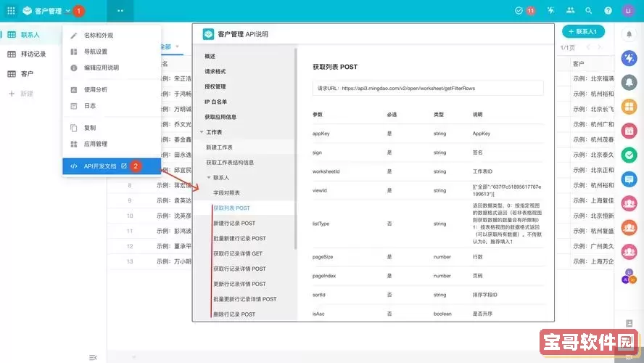Select 更新行记录详情 POST in docs tree
This screenshot has height=363, width=644.
pyautogui.click(x=240, y=285)
